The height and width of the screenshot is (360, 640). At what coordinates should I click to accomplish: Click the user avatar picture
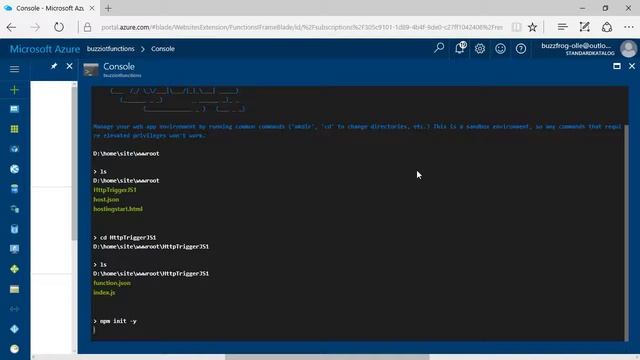coord(629,49)
